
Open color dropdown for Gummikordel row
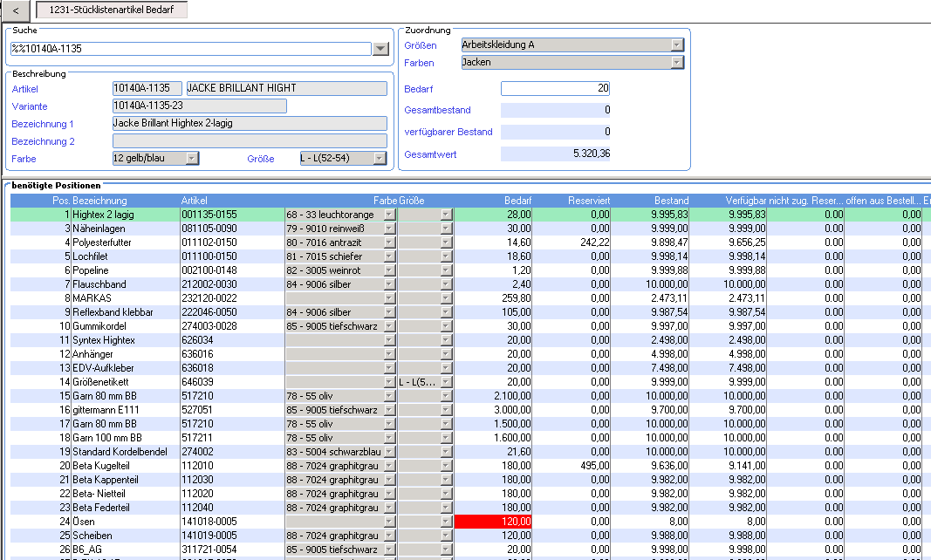pos(389,326)
